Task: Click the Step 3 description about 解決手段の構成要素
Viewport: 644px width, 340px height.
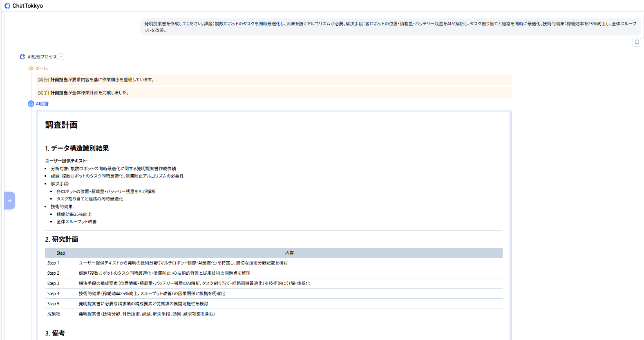Action: 195,283
